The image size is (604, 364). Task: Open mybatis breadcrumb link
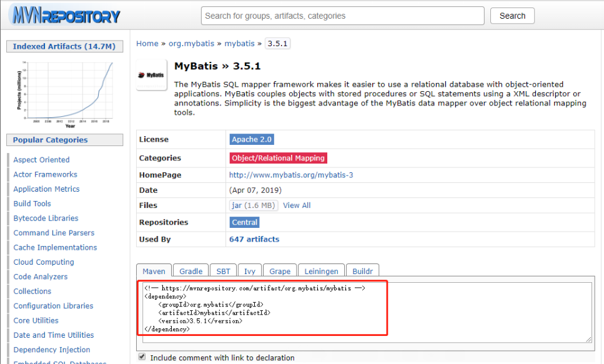coord(240,44)
